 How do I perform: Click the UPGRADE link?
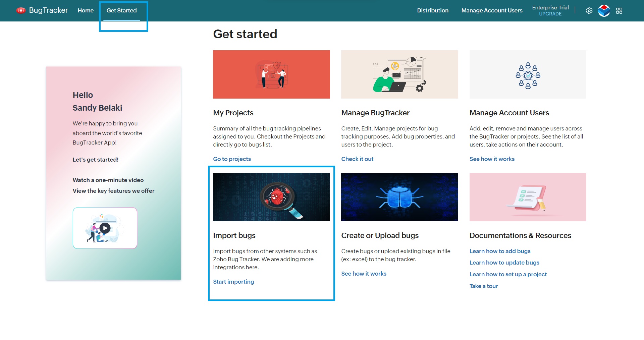[550, 14]
